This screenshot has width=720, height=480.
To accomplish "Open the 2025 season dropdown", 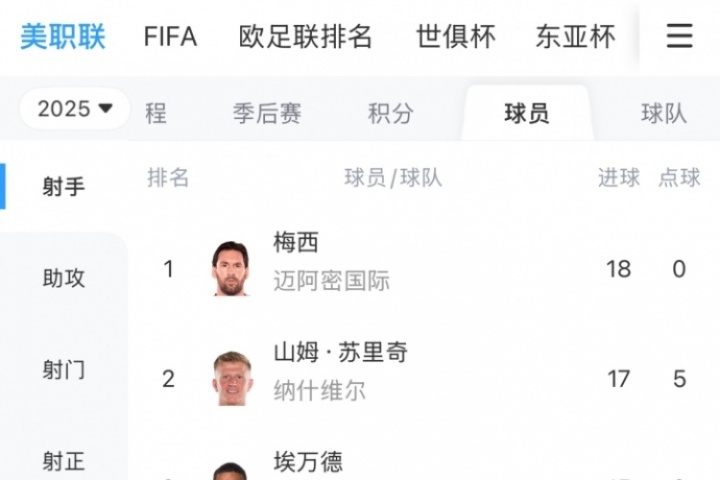I will [75, 109].
